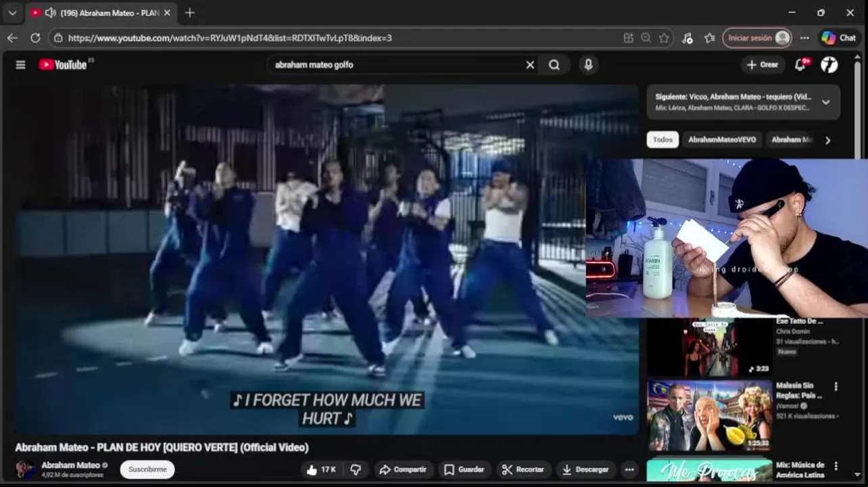
Task: Click the video title text
Action: pyautogui.click(x=162, y=447)
